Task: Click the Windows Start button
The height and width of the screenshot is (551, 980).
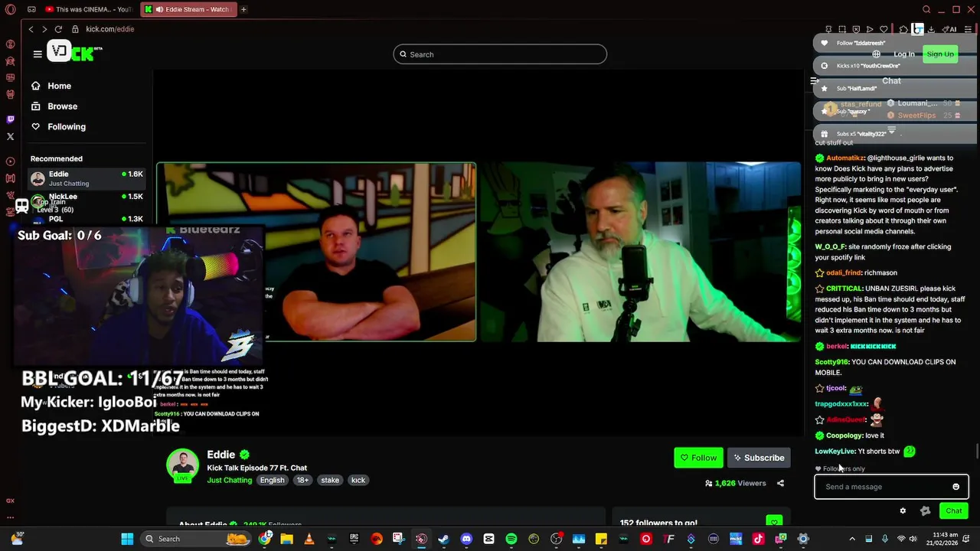Action: click(127, 539)
